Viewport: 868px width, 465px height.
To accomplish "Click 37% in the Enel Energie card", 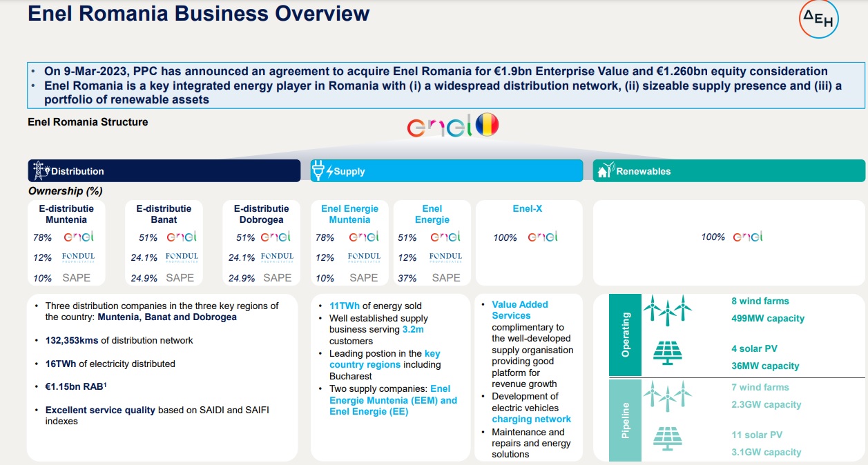I will [x=407, y=279].
